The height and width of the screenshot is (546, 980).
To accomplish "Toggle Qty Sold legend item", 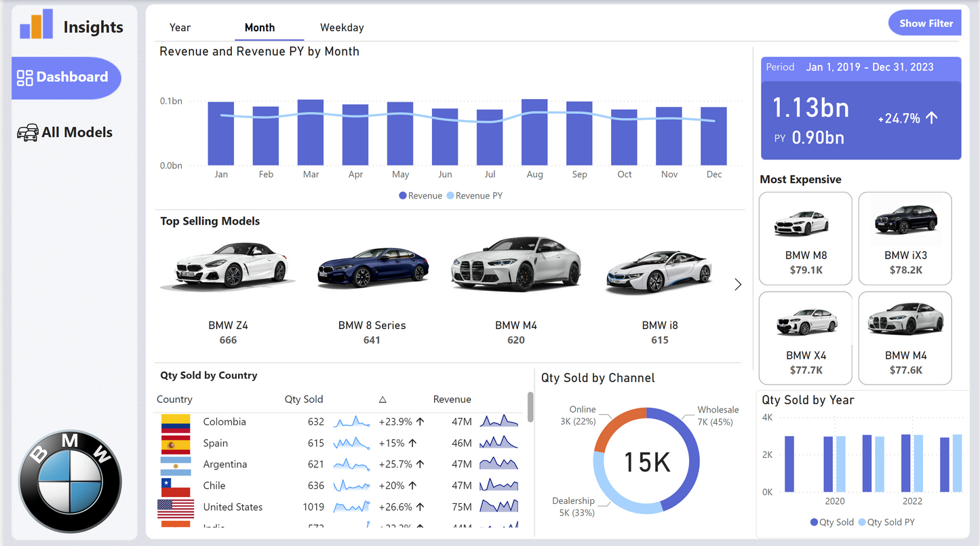I will [x=832, y=522].
